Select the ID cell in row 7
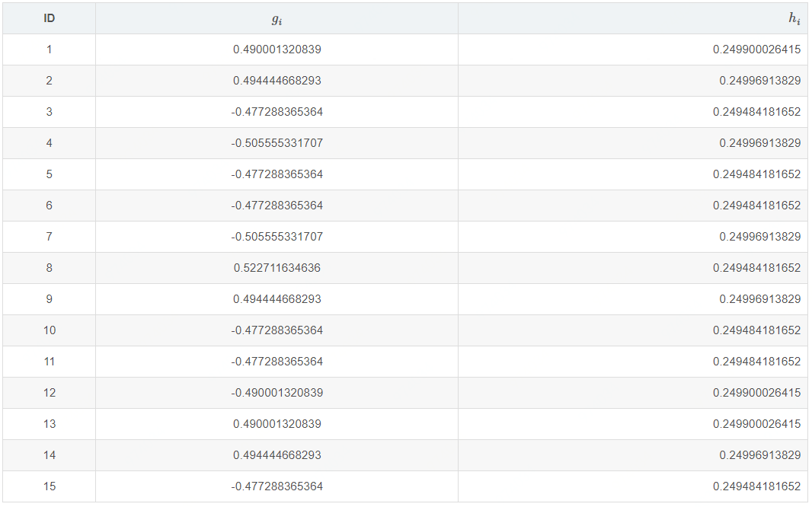812x507 pixels. (50, 237)
